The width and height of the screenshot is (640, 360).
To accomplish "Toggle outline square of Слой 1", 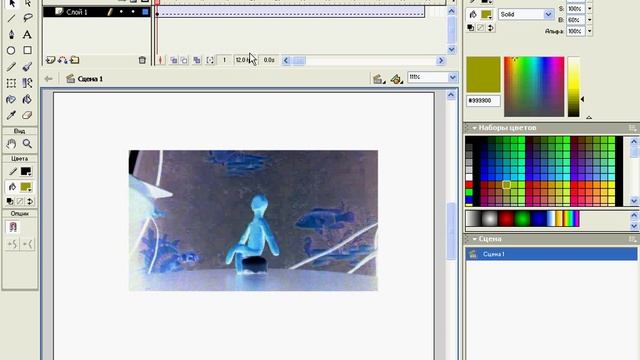I will point(145,12).
